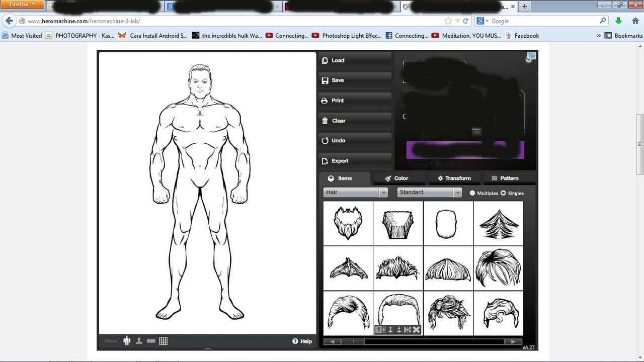Open Help in HeroMachine
644x362 pixels.
(x=302, y=341)
